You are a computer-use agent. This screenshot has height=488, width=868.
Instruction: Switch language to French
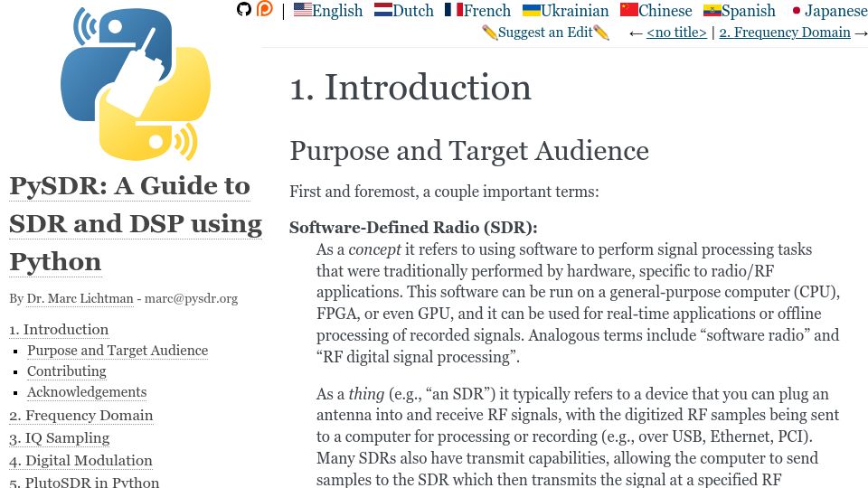(x=486, y=11)
